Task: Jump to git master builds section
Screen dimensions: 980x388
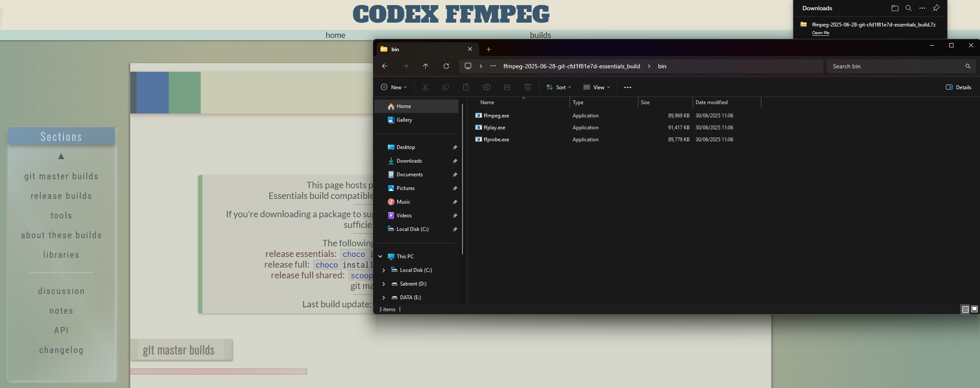Action: tap(61, 176)
